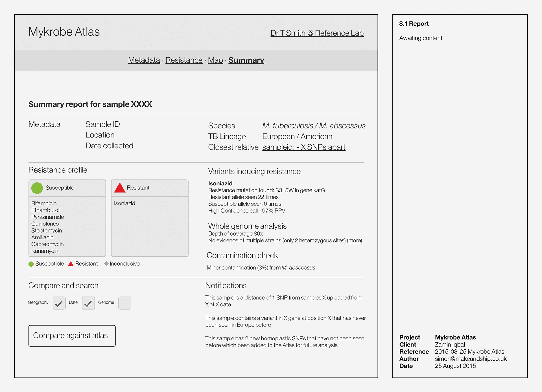
Task: Click 'Susceptible allele seen 0 times'
Action: point(245,204)
